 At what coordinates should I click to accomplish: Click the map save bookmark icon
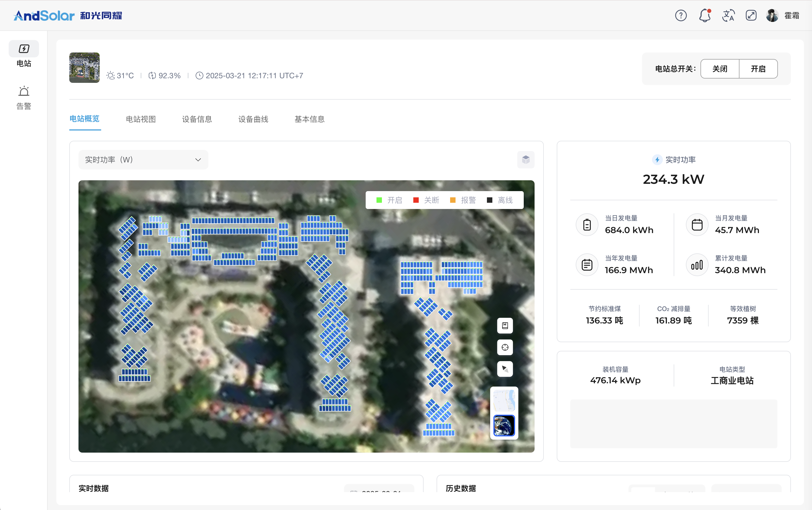point(505,325)
